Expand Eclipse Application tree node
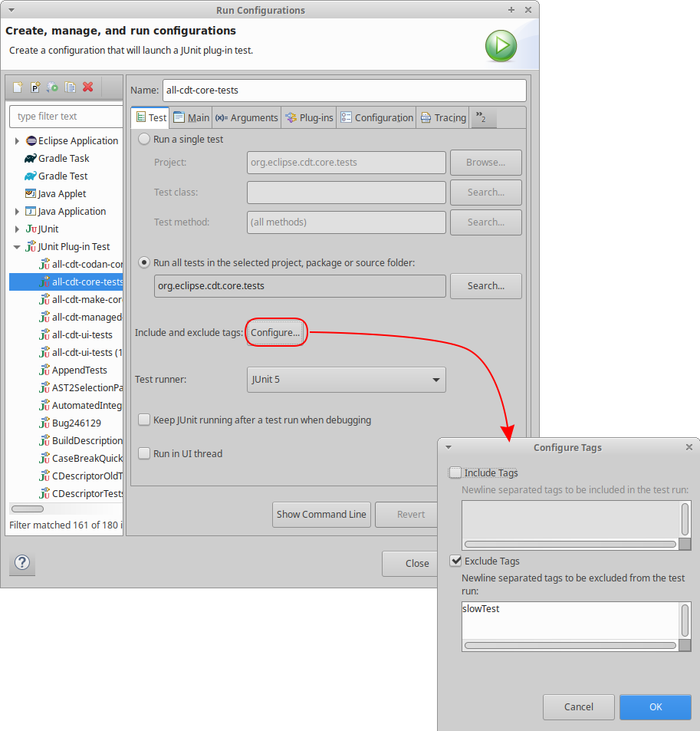 [x=17, y=141]
